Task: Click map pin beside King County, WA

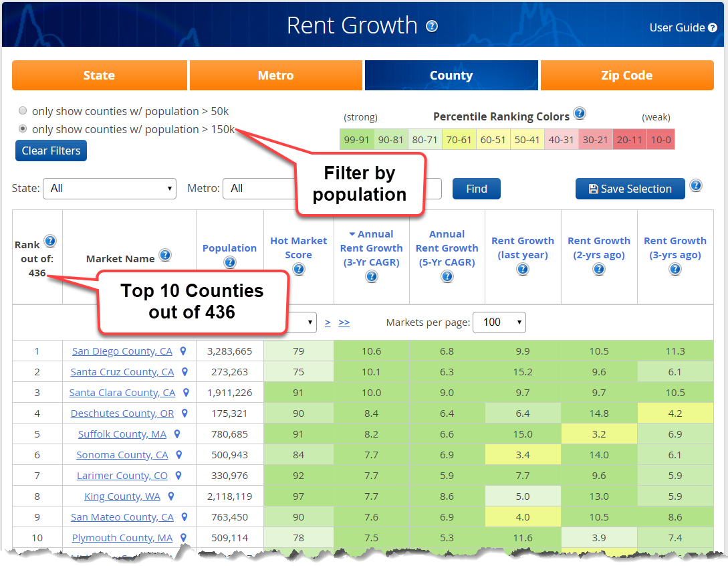Action: pyautogui.click(x=171, y=496)
